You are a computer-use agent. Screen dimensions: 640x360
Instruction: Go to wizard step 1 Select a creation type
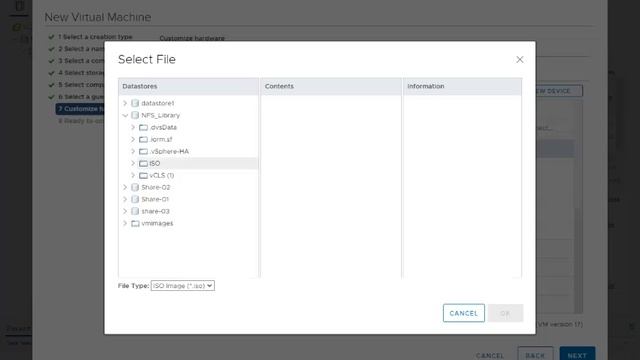point(95,37)
